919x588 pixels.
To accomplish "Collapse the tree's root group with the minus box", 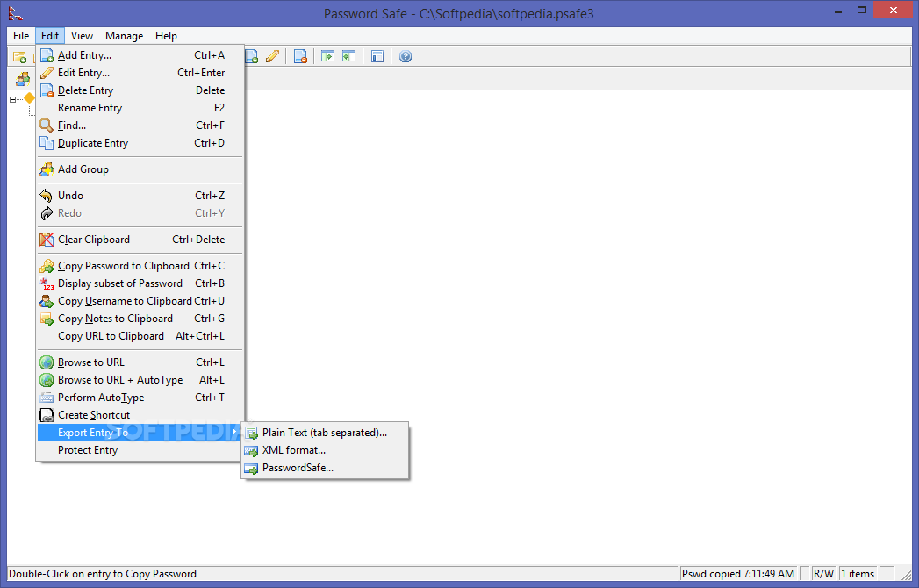I will [x=12, y=99].
